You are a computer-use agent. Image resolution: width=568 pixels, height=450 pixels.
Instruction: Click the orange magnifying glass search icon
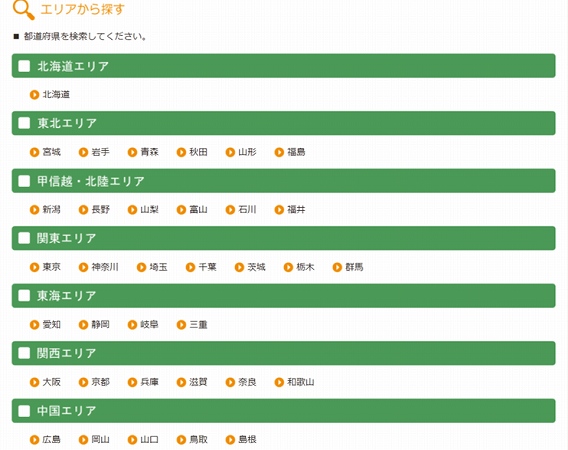pyautogui.click(x=24, y=9)
